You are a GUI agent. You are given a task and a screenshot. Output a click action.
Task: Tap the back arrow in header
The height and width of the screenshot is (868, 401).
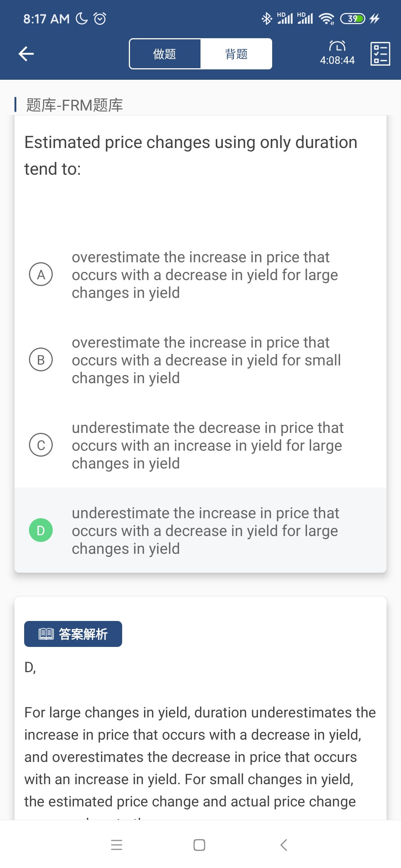(x=26, y=54)
